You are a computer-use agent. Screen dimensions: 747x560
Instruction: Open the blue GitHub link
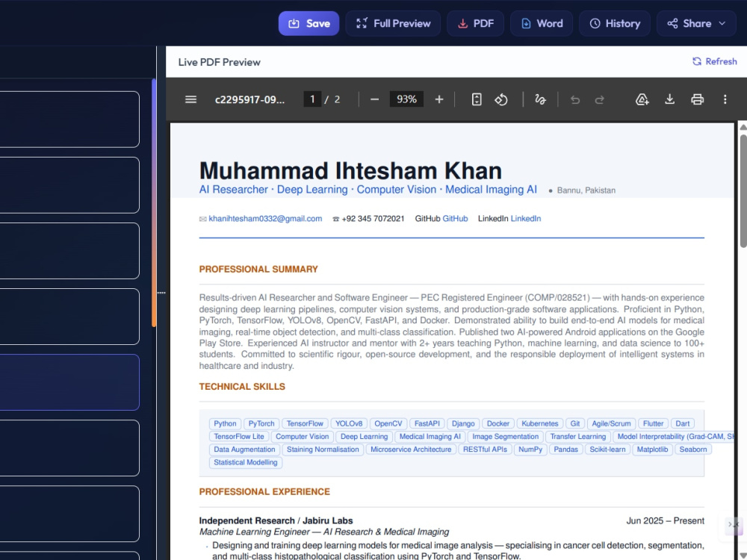coord(456,219)
